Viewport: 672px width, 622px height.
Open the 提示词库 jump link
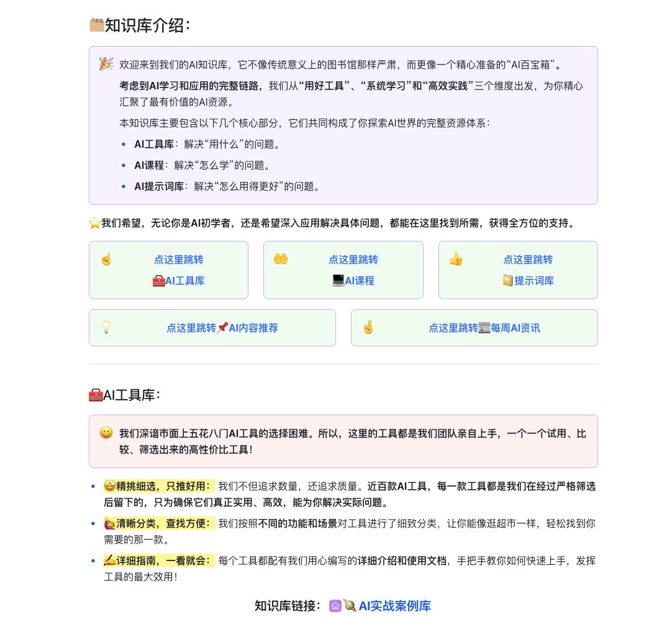[x=534, y=281]
